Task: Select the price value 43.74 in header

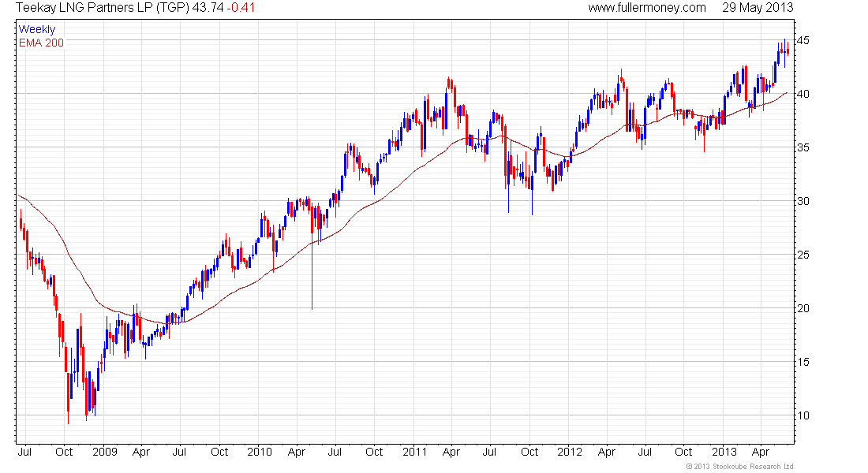Action: [x=208, y=8]
